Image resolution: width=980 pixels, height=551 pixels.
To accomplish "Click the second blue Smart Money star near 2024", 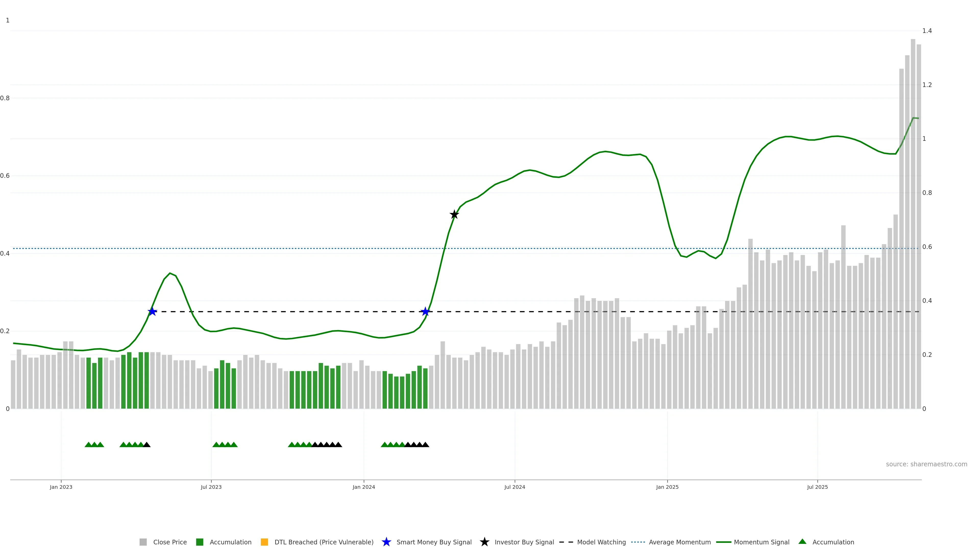I will 425,311.
